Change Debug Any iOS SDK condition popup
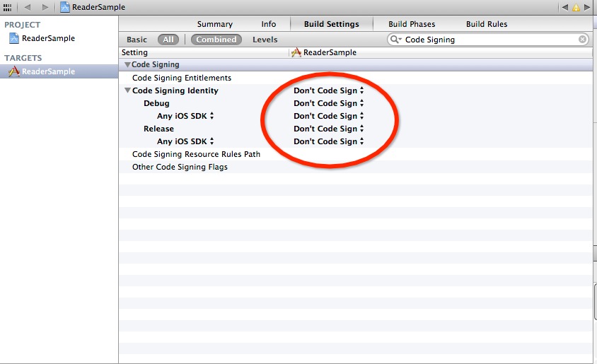 (x=185, y=116)
